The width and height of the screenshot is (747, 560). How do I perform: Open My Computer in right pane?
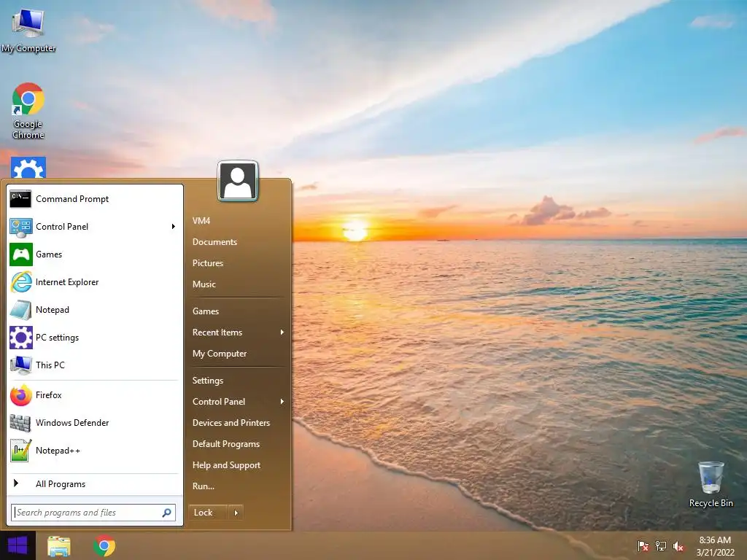(220, 354)
